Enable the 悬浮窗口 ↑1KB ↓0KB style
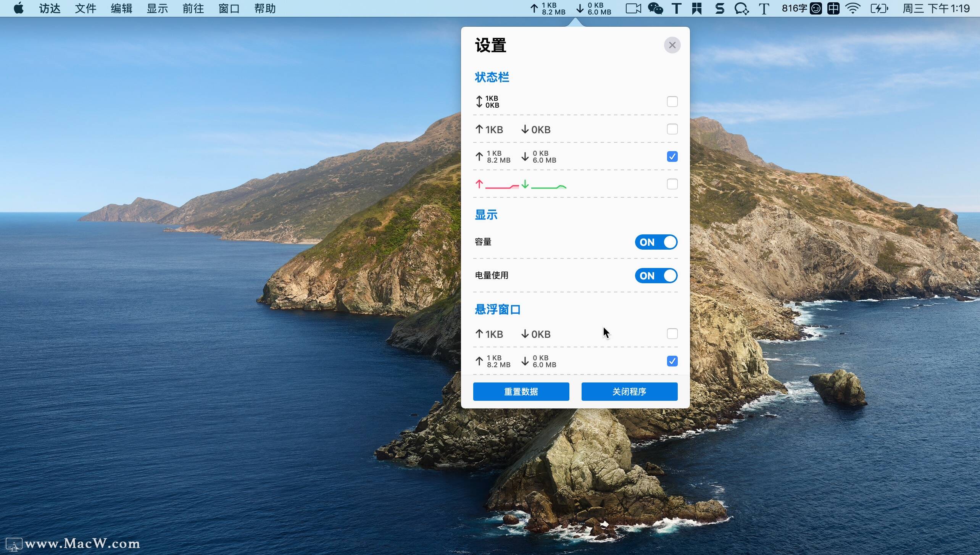The width and height of the screenshot is (980, 555). pos(672,334)
